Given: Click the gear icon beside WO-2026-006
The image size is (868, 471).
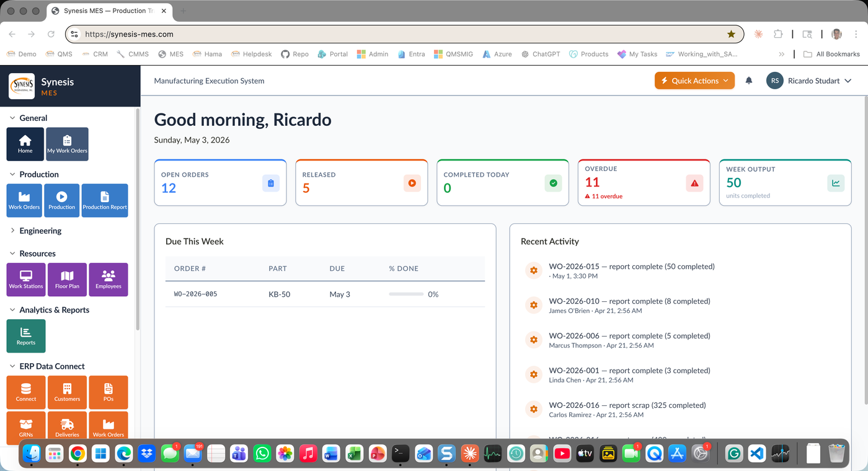Looking at the screenshot, I should (x=533, y=340).
